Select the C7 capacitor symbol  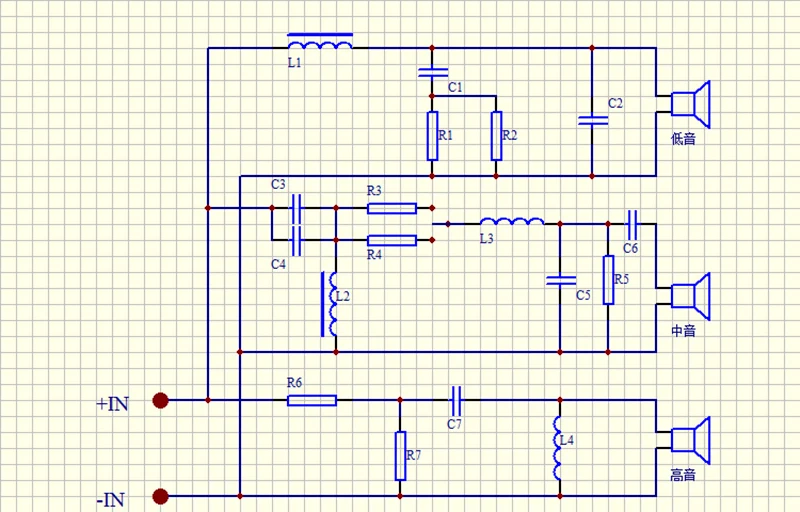point(456,400)
